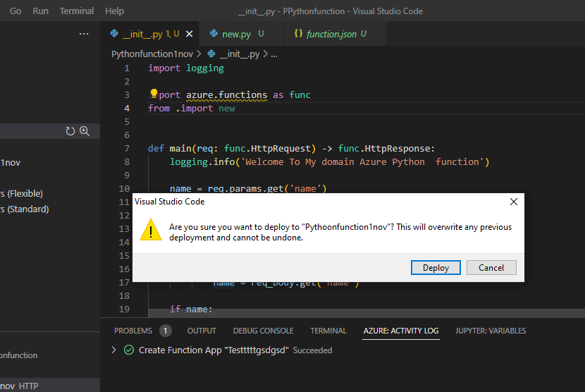Click the Python icon on new.py tab
585x392 pixels.
tap(214, 34)
